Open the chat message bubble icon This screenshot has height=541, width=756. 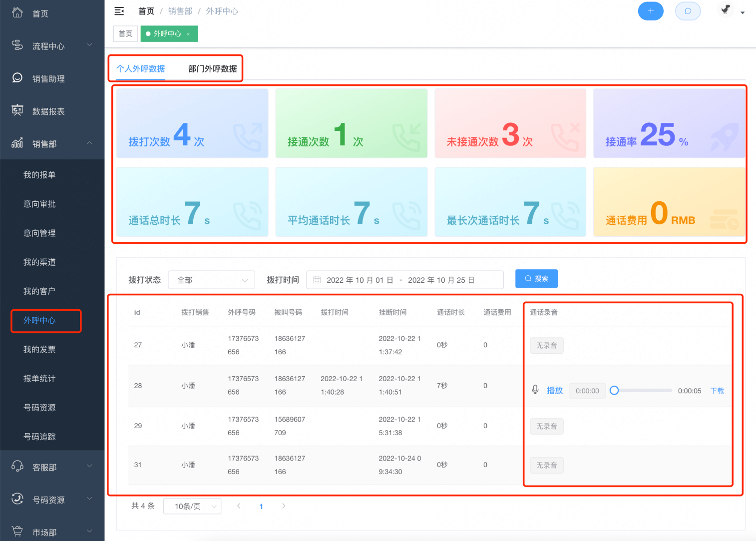[x=688, y=11]
